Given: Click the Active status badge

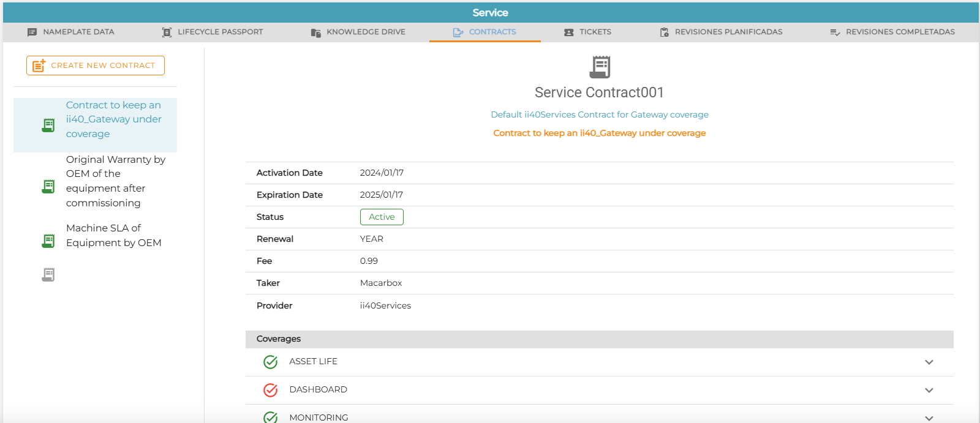Looking at the screenshot, I should pyautogui.click(x=382, y=217).
